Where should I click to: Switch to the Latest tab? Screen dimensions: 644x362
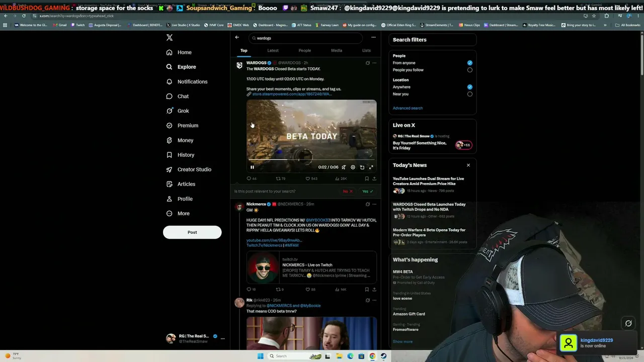point(273,50)
